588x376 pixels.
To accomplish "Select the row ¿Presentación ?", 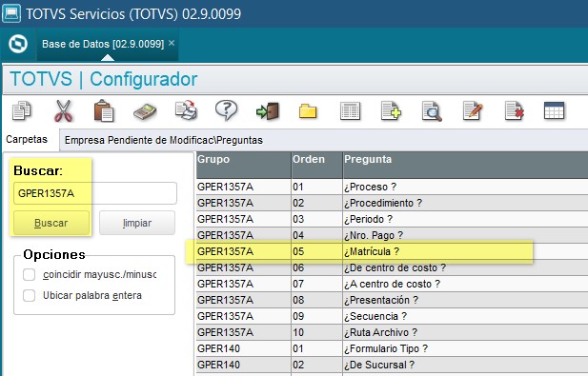I will pyautogui.click(x=392, y=300).
